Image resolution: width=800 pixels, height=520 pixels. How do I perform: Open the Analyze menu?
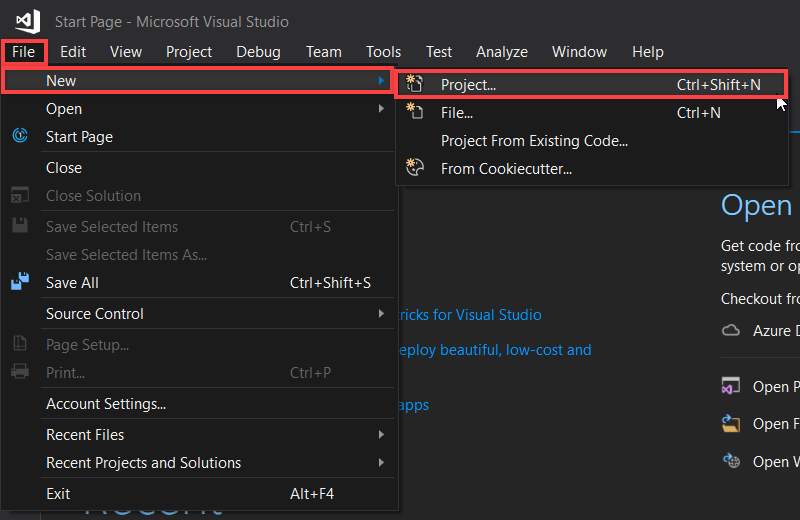coord(501,52)
